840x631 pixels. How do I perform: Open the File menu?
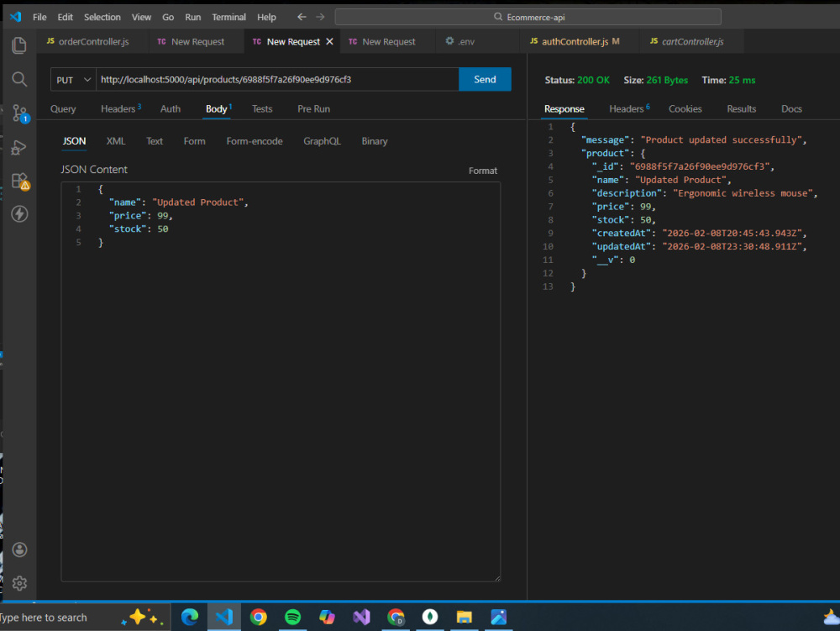coord(39,17)
